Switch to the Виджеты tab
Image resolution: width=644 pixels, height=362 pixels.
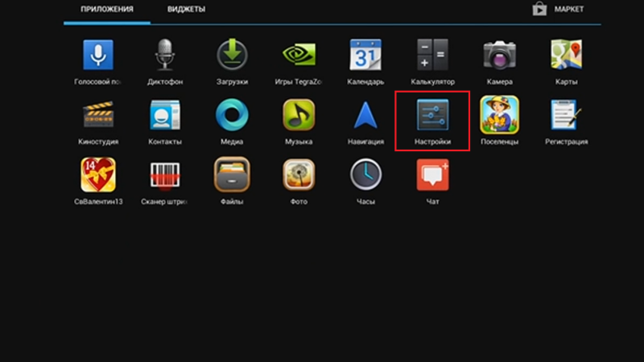coord(186,10)
